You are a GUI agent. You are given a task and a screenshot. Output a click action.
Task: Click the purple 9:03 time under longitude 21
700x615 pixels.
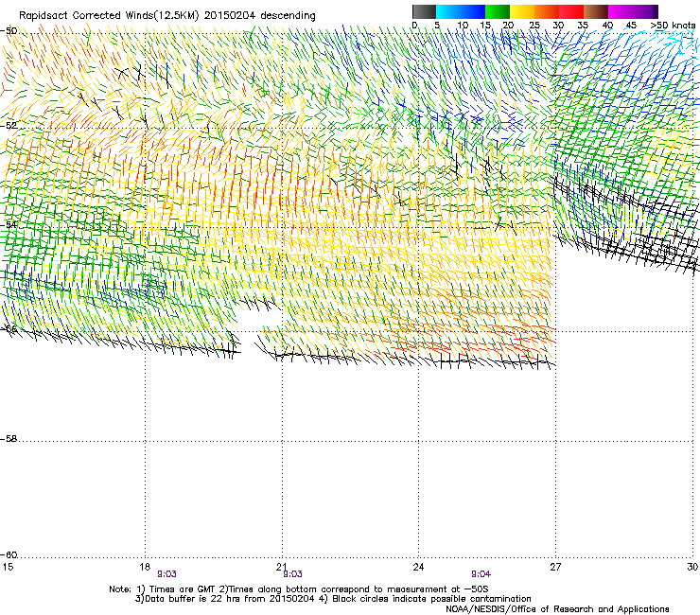point(293,574)
